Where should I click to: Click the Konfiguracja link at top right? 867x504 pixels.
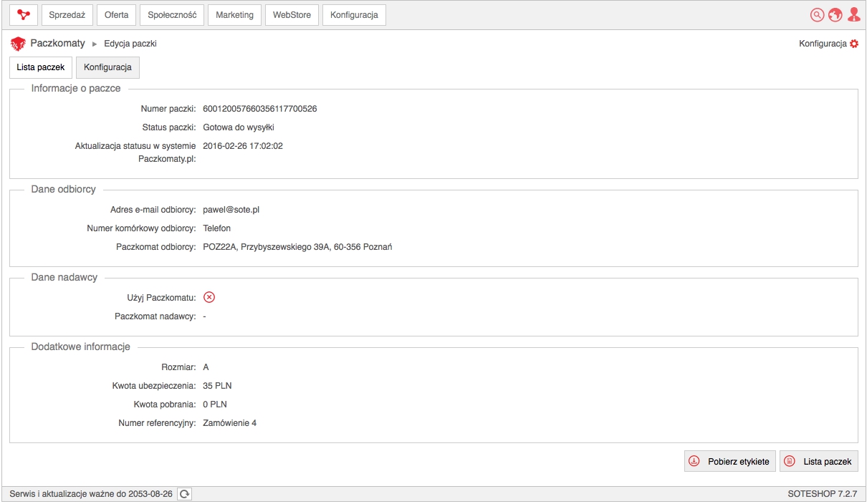[x=823, y=44]
